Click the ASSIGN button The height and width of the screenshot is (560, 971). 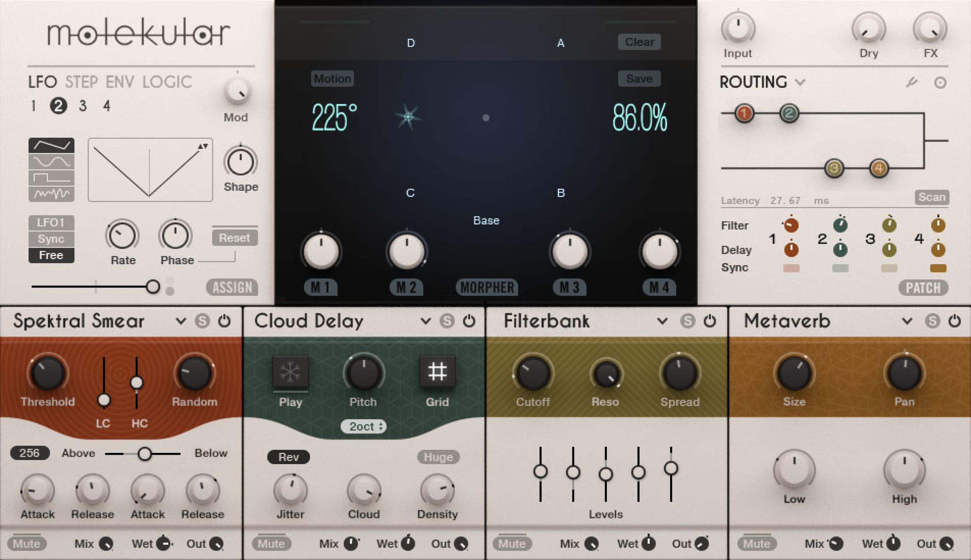[x=232, y=287]
